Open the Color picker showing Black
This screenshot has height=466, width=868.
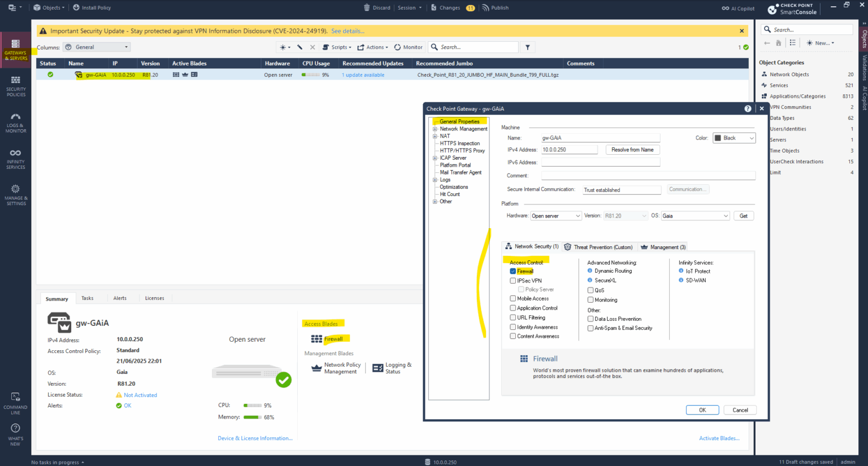coord(734,137)
